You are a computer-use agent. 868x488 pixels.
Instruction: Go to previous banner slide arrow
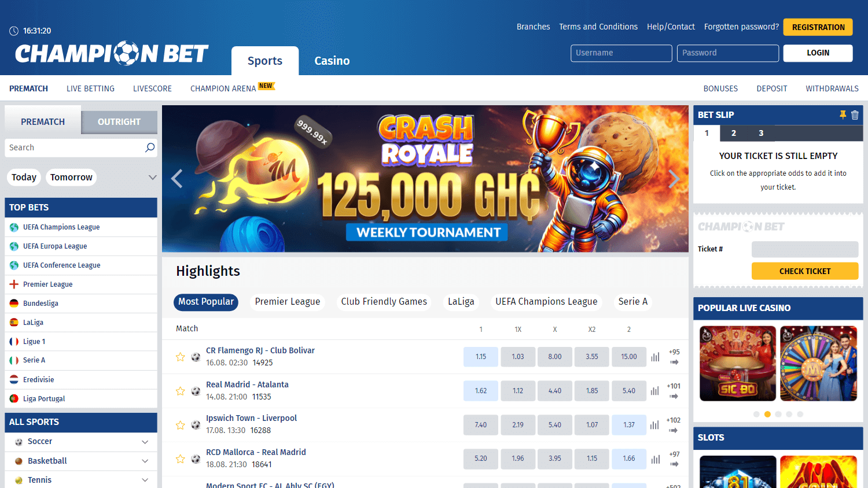click(177, 179)
